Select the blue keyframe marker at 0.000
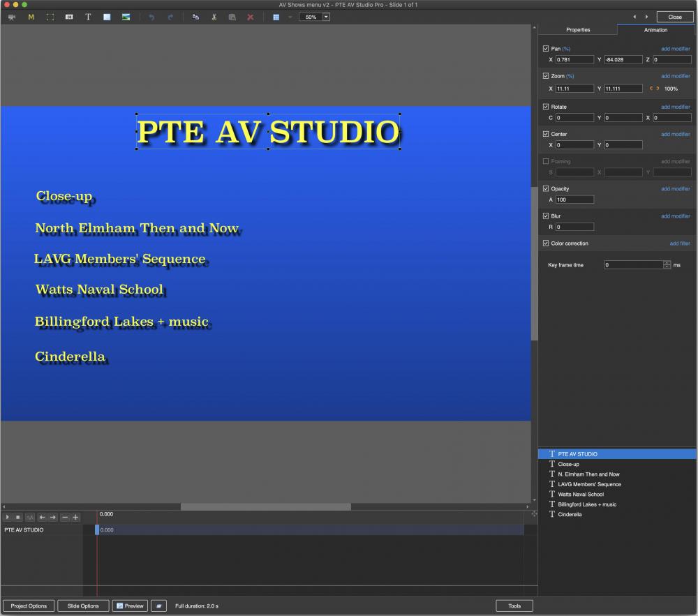This screenshot has height=616, width=698. click(x=97, y=529)
